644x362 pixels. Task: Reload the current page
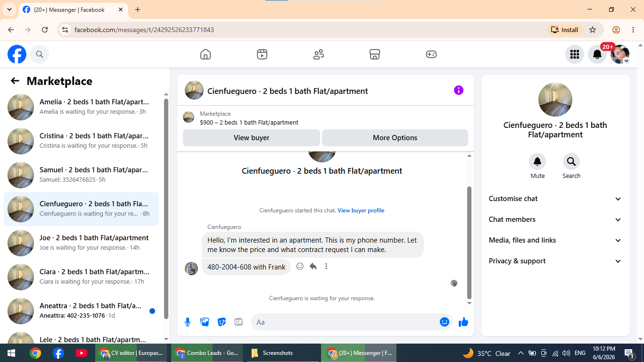[45, 30]
